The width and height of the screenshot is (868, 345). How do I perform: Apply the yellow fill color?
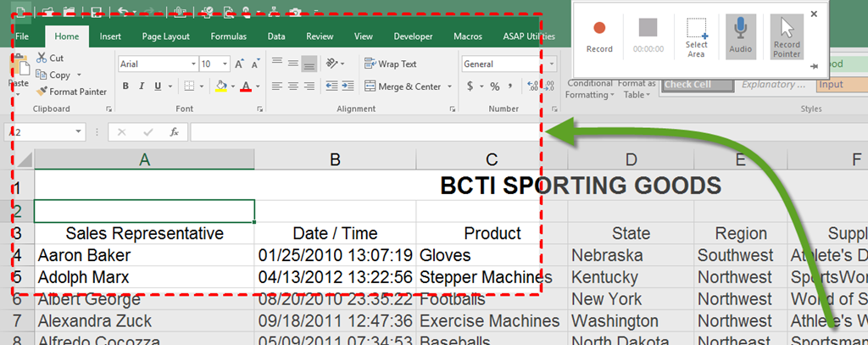click(220, 86)
